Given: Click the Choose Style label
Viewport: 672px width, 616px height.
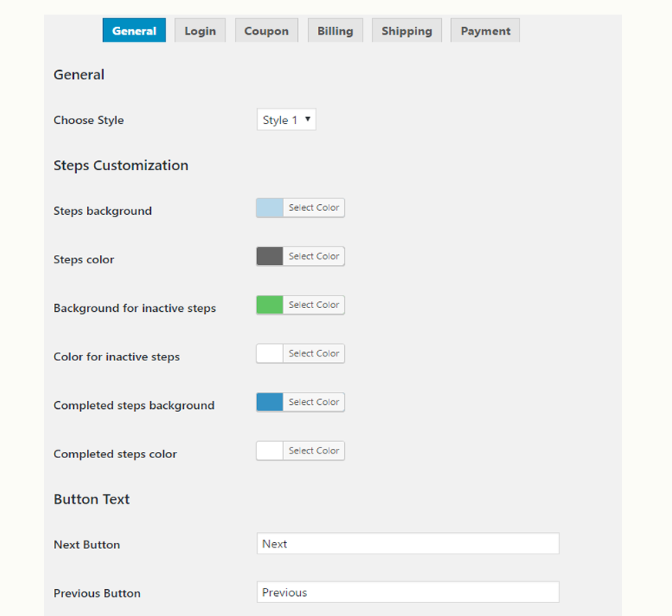Looking at the screenshot, I should 89,120.
